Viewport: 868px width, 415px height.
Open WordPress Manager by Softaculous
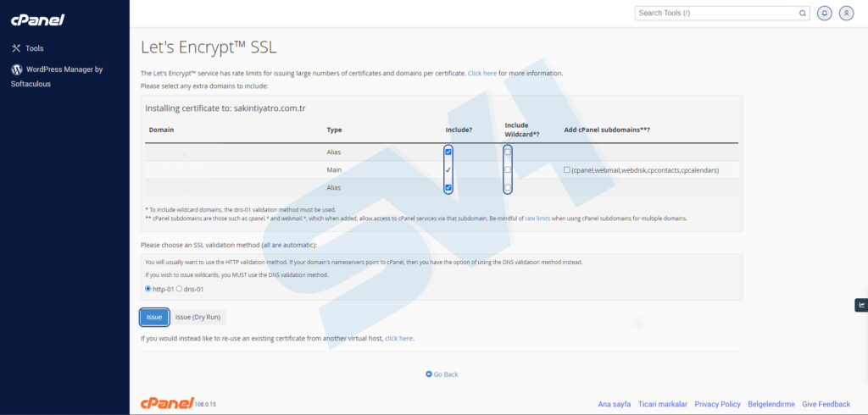57,76
